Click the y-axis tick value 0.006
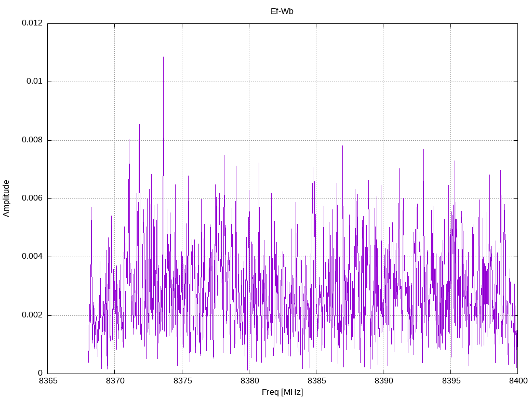The height and width of the screenshot is (399, 532). coord(32,198)
